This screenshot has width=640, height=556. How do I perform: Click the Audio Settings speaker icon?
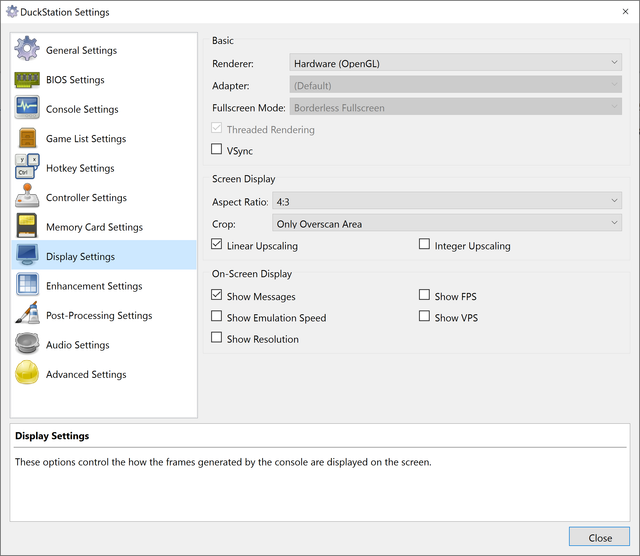[27, 343]
